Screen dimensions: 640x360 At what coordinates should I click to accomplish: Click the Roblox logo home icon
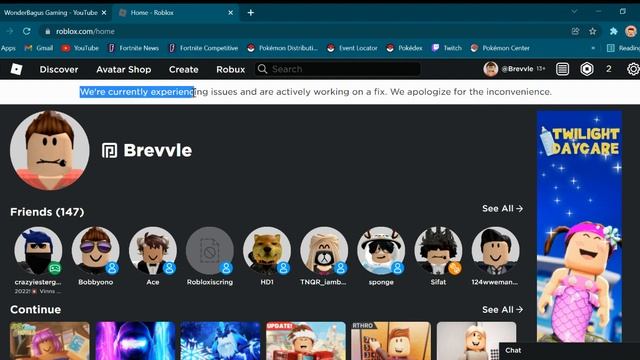click(16, 69)
